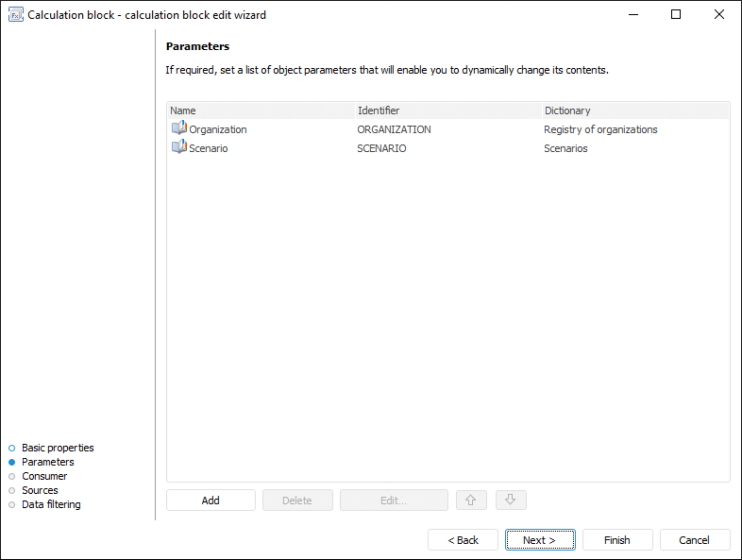
Task: Jump to the Consumer wizard step
Action: (x=44, y=476)
